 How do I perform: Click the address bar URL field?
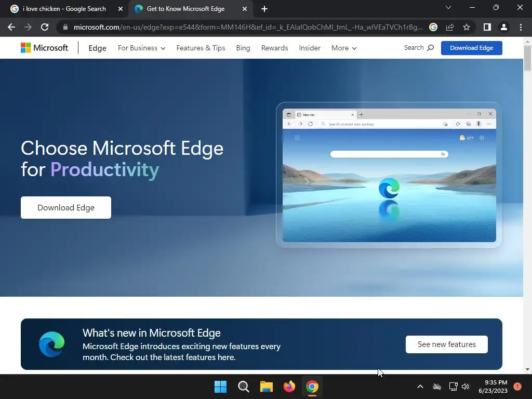[248, 27]
